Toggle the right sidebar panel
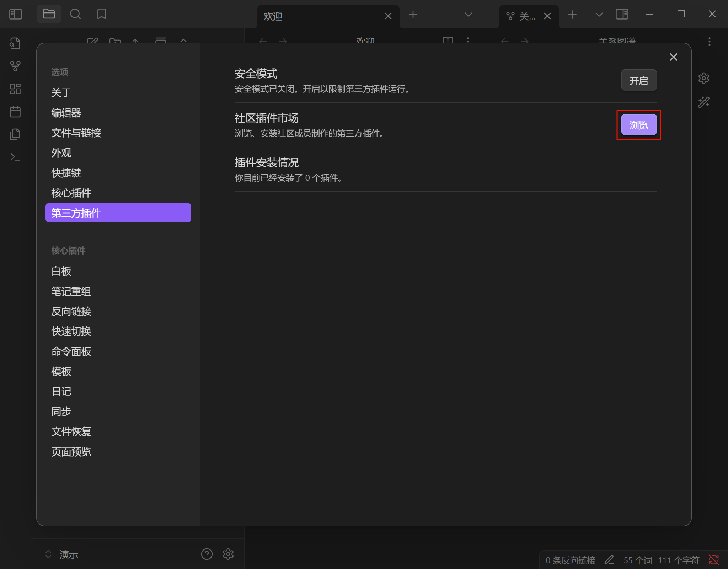Screen dimensions: 728x569 (x=622, y=14)
